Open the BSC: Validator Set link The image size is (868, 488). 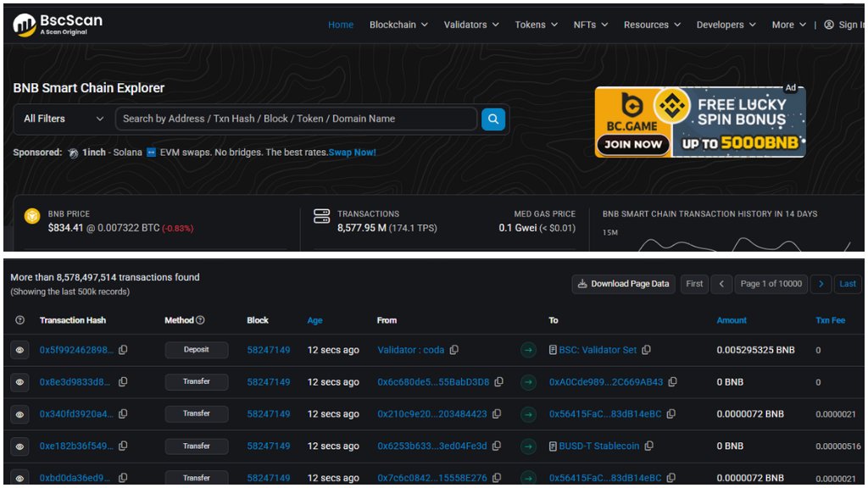(x=598, y=350)
